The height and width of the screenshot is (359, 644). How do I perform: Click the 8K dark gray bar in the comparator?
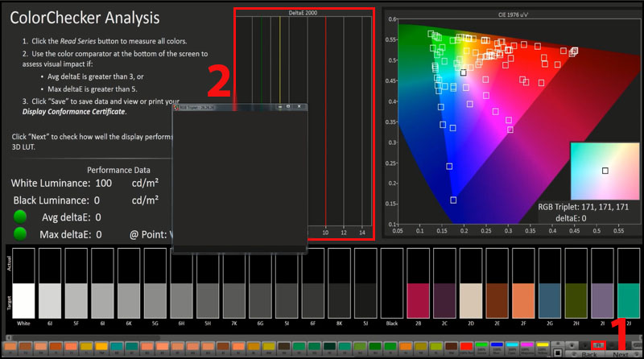[339, 283]
